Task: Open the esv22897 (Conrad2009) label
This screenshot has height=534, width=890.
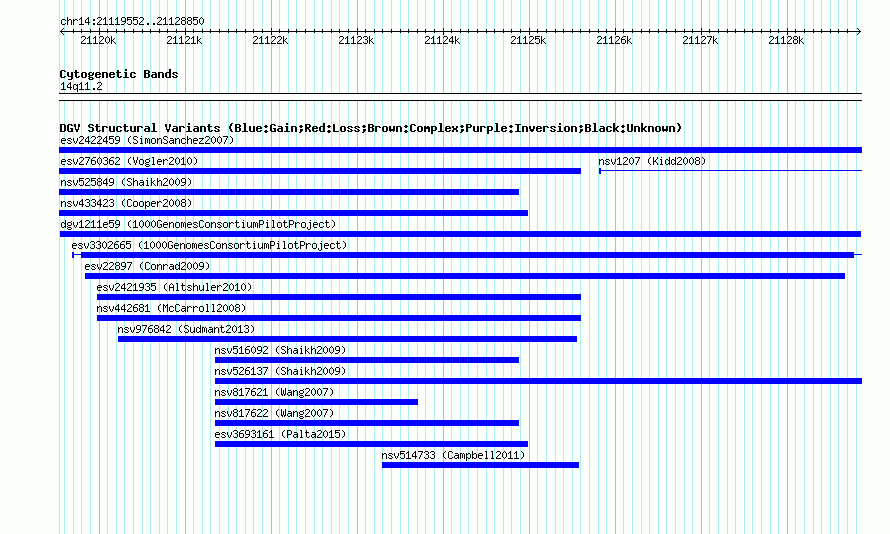Action: point(148,266)
